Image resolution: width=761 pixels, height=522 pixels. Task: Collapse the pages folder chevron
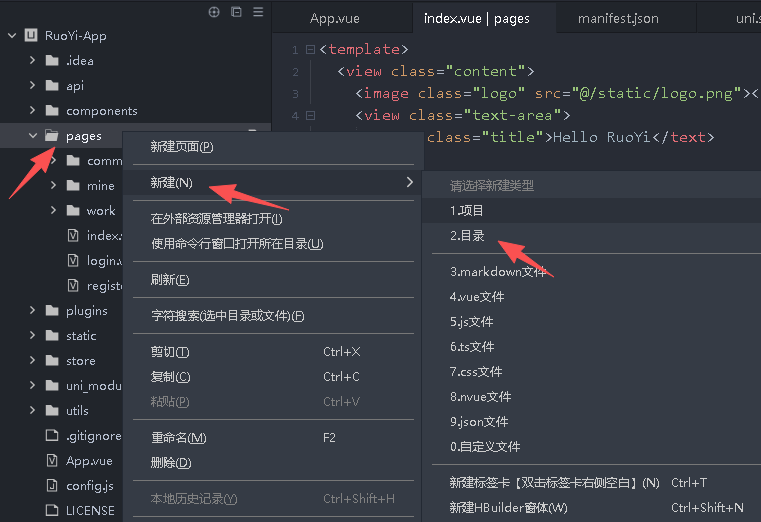coord(33,136)
